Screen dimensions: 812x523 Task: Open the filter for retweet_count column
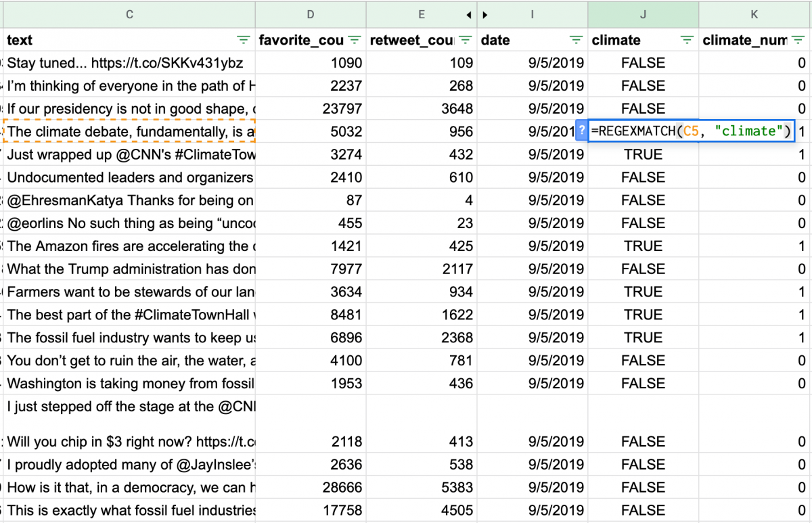[465, 40]
